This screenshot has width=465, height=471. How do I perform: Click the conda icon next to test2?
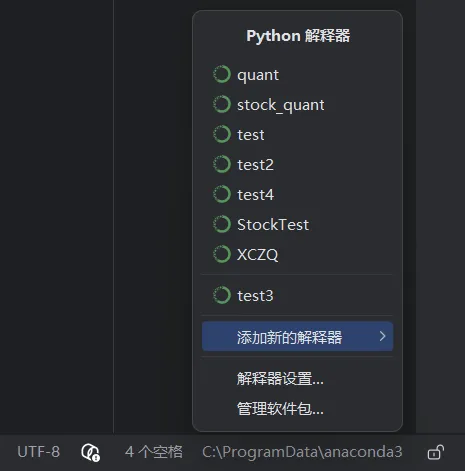pos(222,164)
